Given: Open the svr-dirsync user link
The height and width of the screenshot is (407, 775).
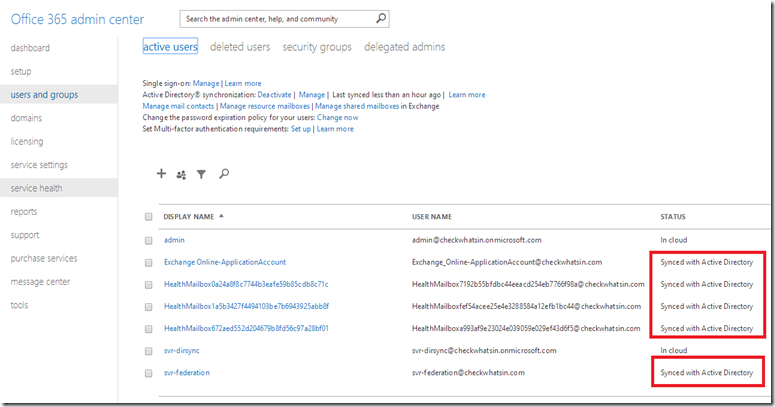Looking at the screenshot, I should tap(181, 350).
